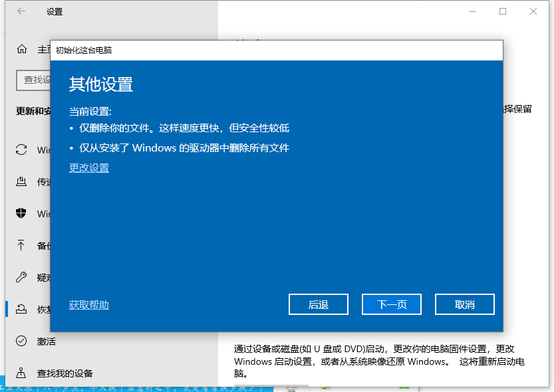Screen dimensions: 554x392
Task: Select the 查找我的设备 locate icon
Action: 21,373
